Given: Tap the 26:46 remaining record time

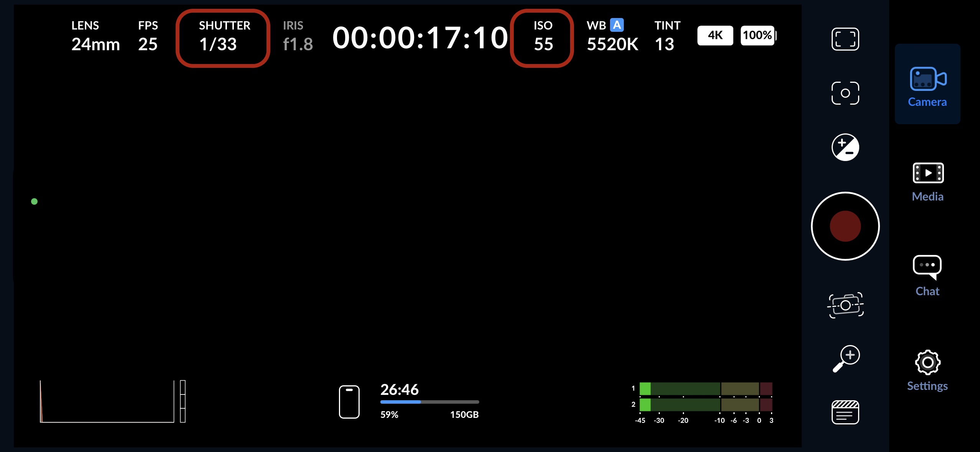Looking at the screenshot, I should pos(400,390).
